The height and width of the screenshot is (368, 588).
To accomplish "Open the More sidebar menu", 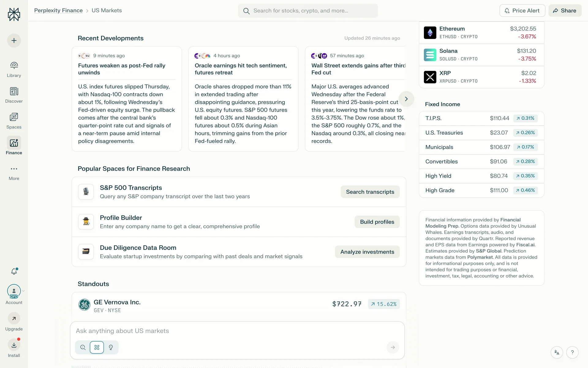I will [14, 172].
